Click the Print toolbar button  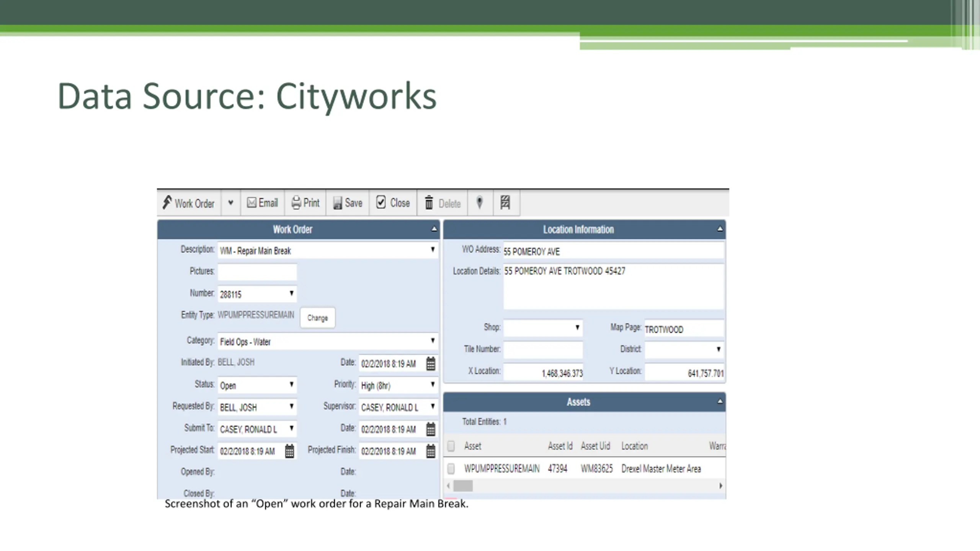click(305, 203)
